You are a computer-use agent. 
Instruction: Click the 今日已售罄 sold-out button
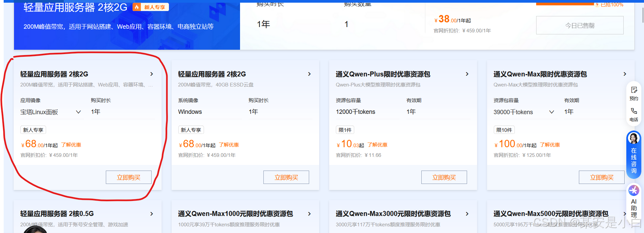tap(580, 25)
